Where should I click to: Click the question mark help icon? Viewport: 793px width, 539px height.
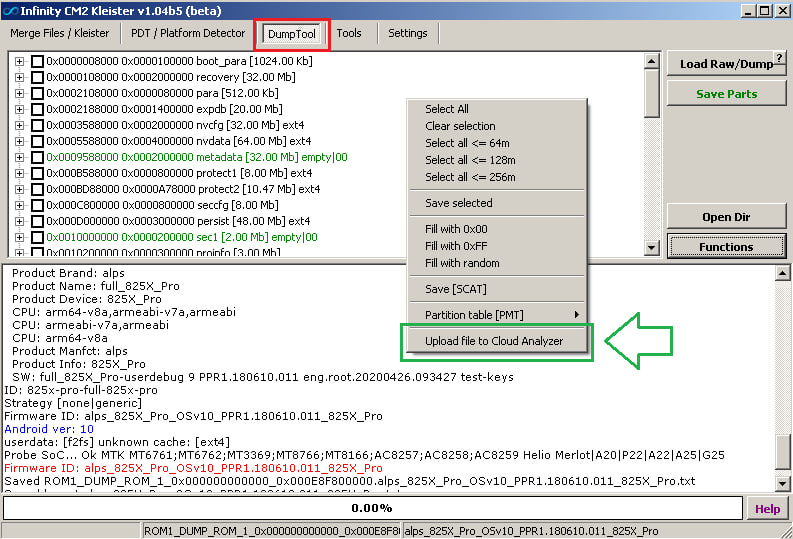click(777, 58)
